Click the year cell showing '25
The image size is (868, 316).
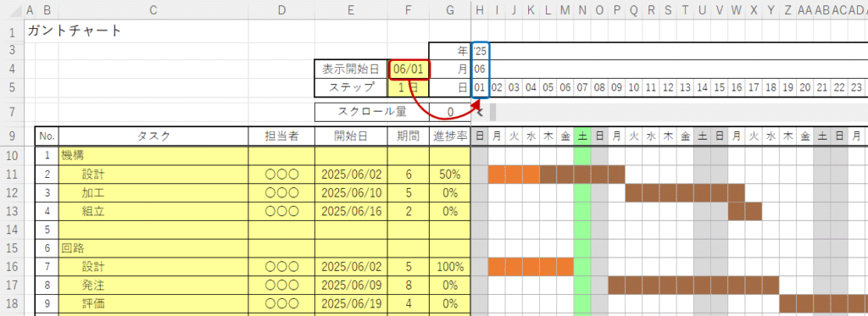click(x=480, y=52)
